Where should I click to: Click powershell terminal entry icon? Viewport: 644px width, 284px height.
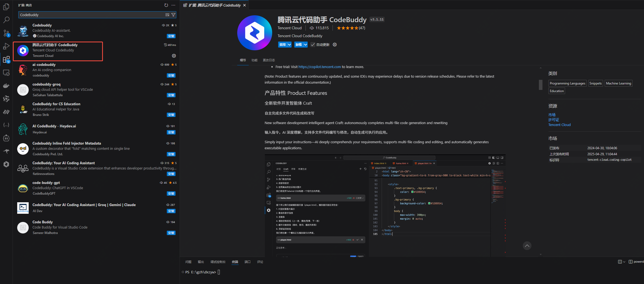631,262
